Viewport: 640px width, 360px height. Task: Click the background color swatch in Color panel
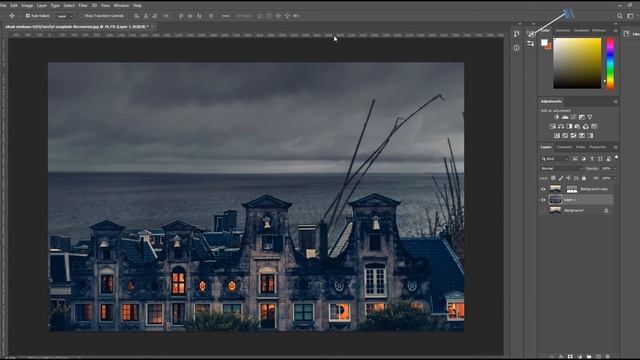pos(548,47)
